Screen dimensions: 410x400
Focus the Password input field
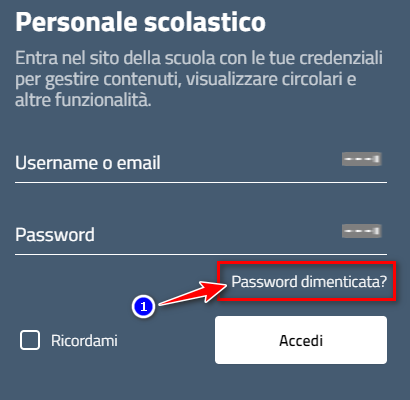(x=201, y=235)
